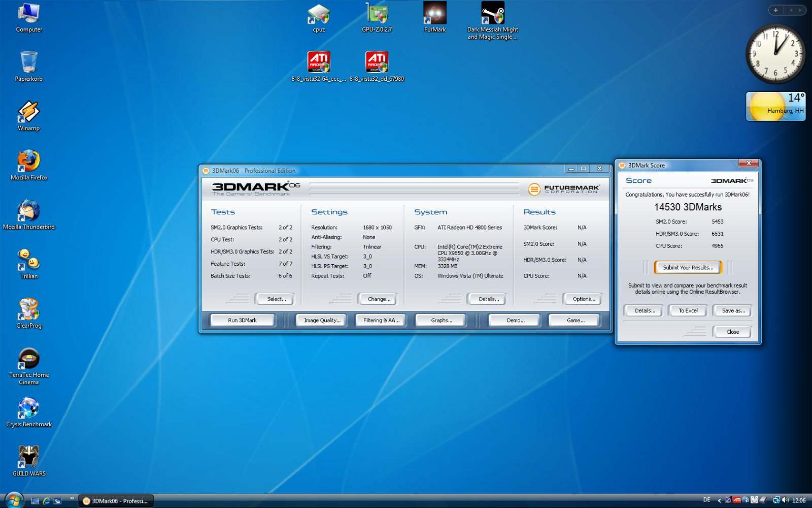This screenshot has height=508, width=812.
Task: Click the ATI Radeon HD 4800 Series text
Action: tap(469, 228)
